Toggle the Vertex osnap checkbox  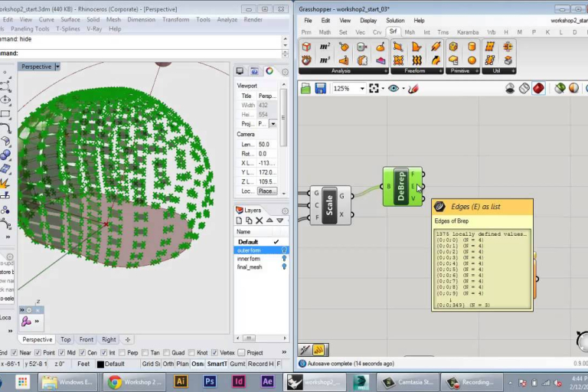214,353
